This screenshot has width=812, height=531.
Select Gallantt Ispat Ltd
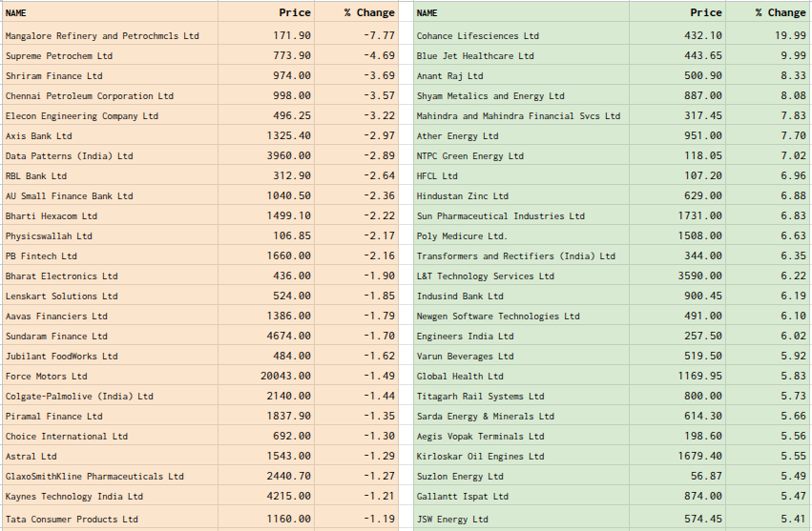click(x=463, y=497)
